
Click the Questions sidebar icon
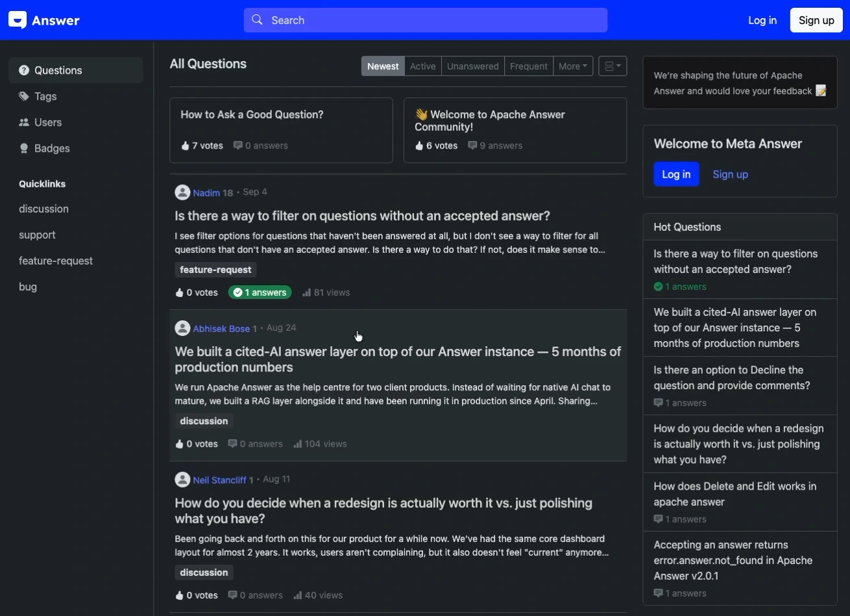tap(24, 70)
